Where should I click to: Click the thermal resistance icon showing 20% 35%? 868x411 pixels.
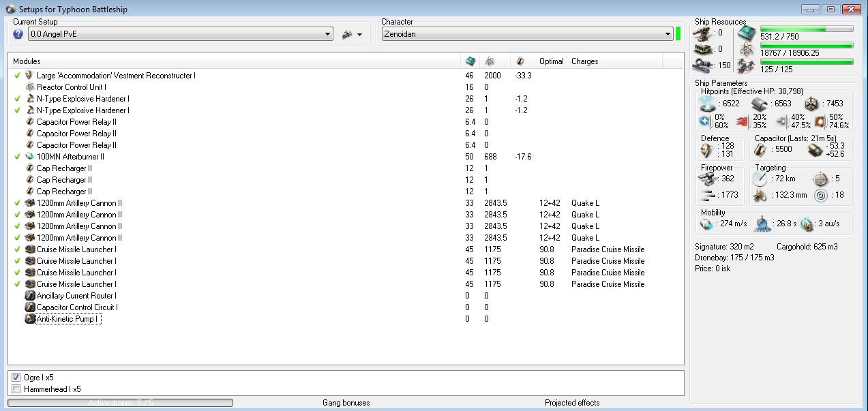(x=743, y=121)
